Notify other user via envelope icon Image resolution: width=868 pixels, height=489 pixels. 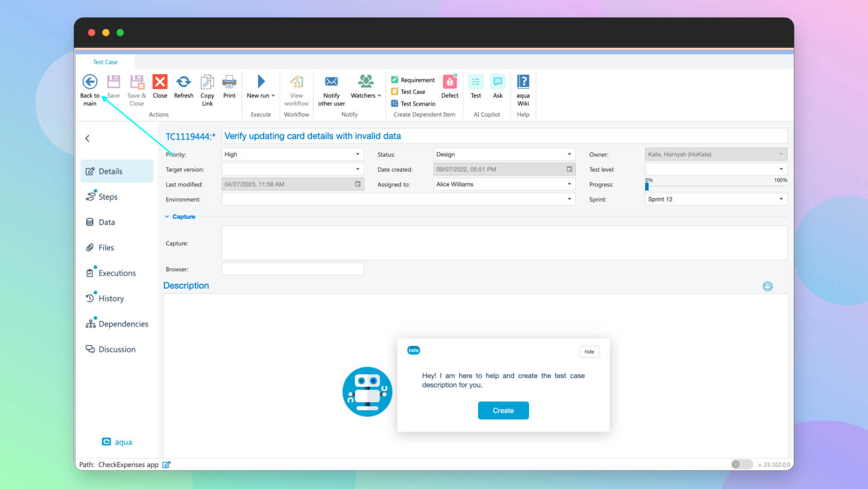[331, 82]
